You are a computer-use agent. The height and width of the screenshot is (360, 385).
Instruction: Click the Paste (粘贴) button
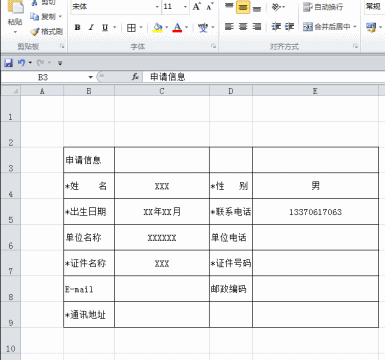click(15, 13)
